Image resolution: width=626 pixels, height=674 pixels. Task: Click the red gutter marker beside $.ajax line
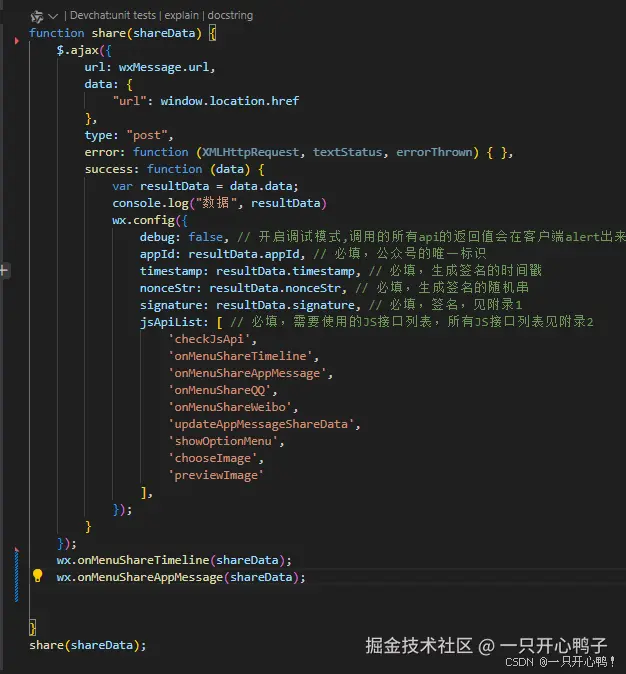click(x=17, y=41)
